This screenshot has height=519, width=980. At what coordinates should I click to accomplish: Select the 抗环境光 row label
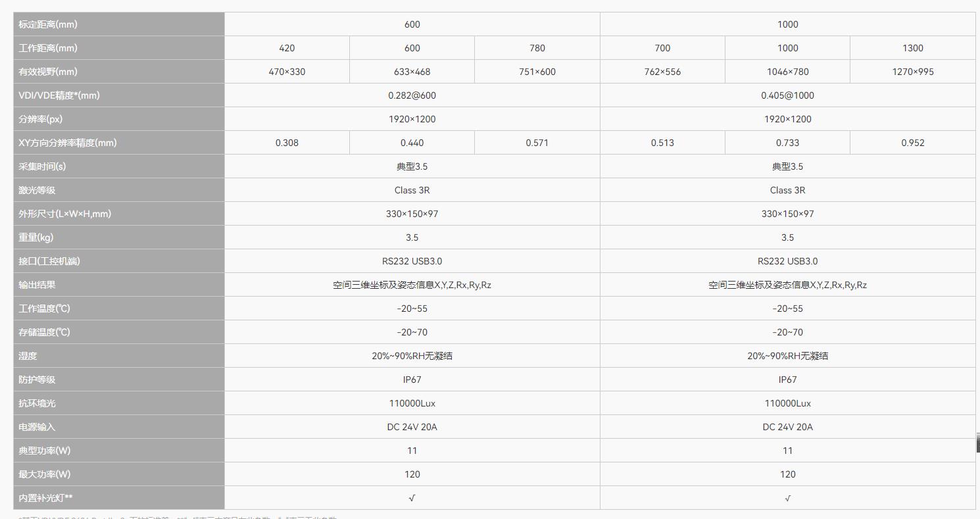coord(37,403)
